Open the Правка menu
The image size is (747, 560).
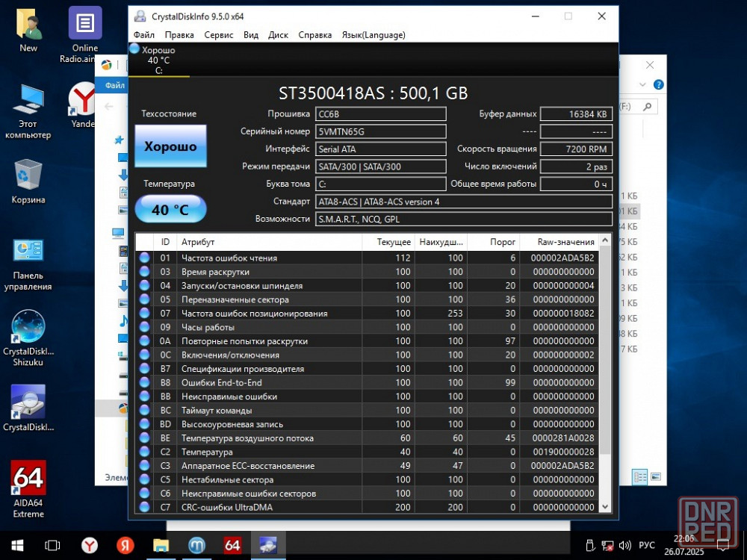pos(179,35)
